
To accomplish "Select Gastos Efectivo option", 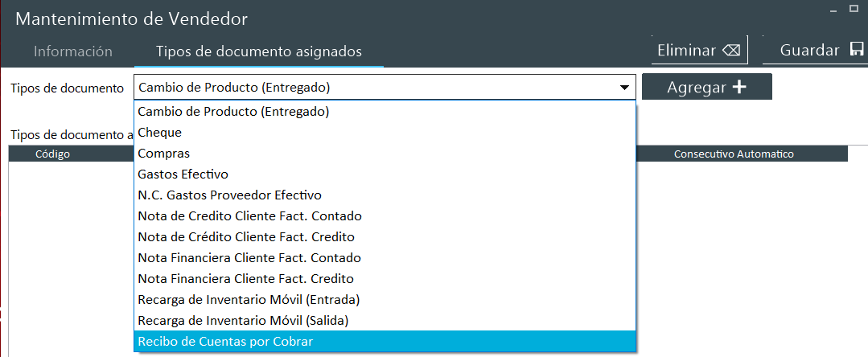I will (x=183, y=174).
